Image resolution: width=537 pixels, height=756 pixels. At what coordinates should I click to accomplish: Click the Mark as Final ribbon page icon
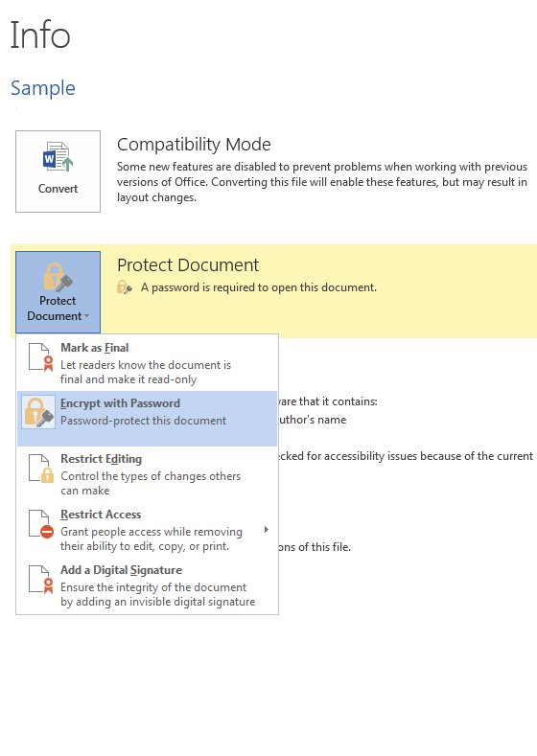[x=40, y=356]
